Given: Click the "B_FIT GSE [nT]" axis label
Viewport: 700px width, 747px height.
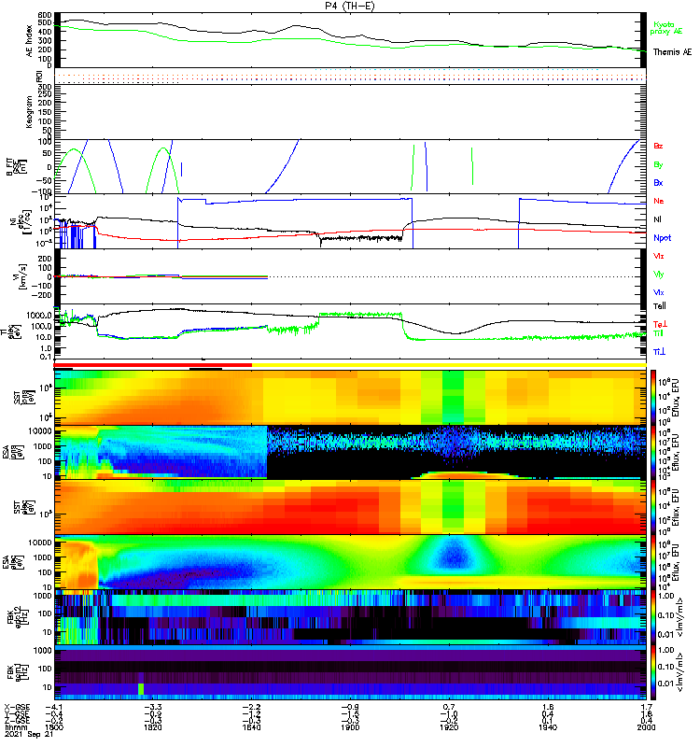Looking at the screenshot, I should click(16, 167).
